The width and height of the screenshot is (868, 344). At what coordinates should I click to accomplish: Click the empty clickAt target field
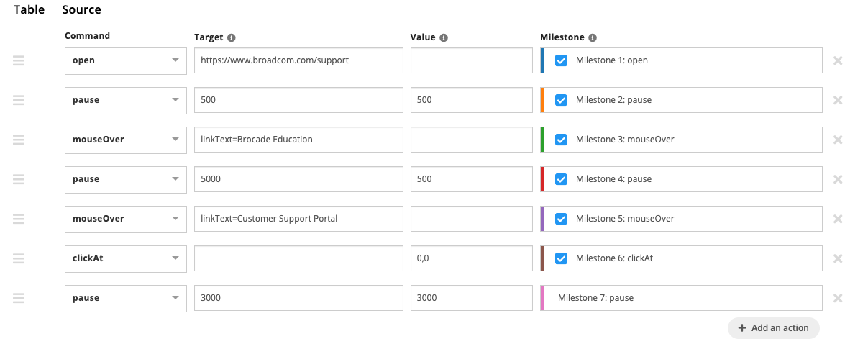tap(298, 258)
